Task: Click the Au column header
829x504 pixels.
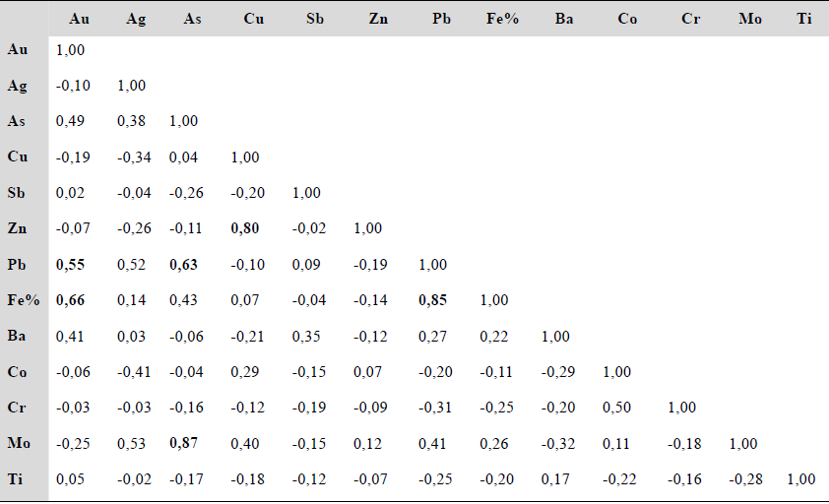Action: pyautogui.click(x=80, y=19)
